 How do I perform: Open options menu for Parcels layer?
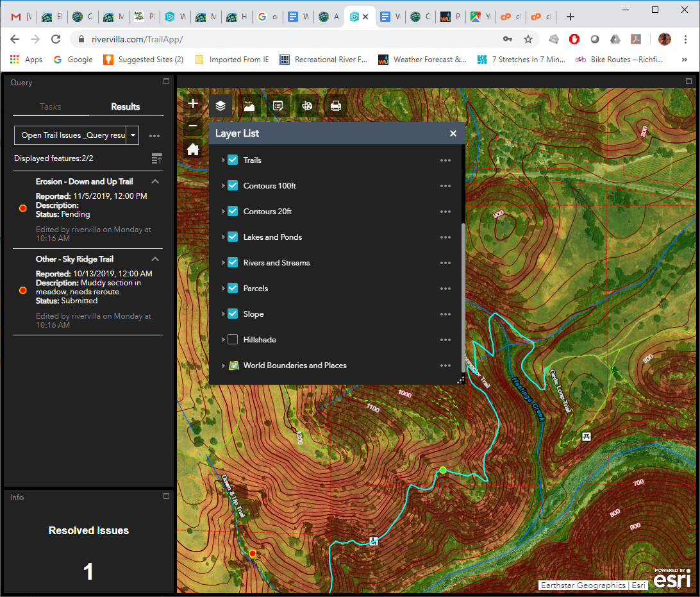[446, 289]
